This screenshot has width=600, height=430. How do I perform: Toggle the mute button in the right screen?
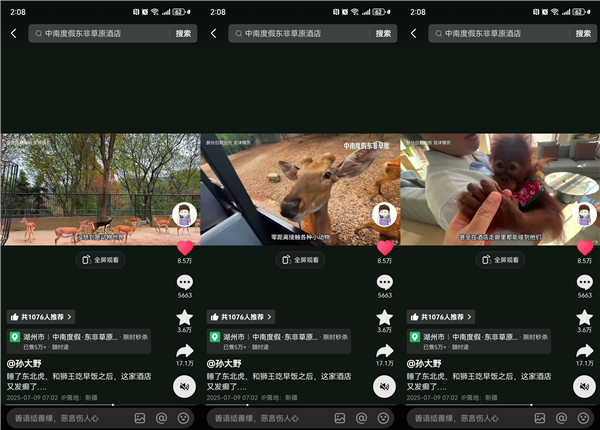[584, 386]
